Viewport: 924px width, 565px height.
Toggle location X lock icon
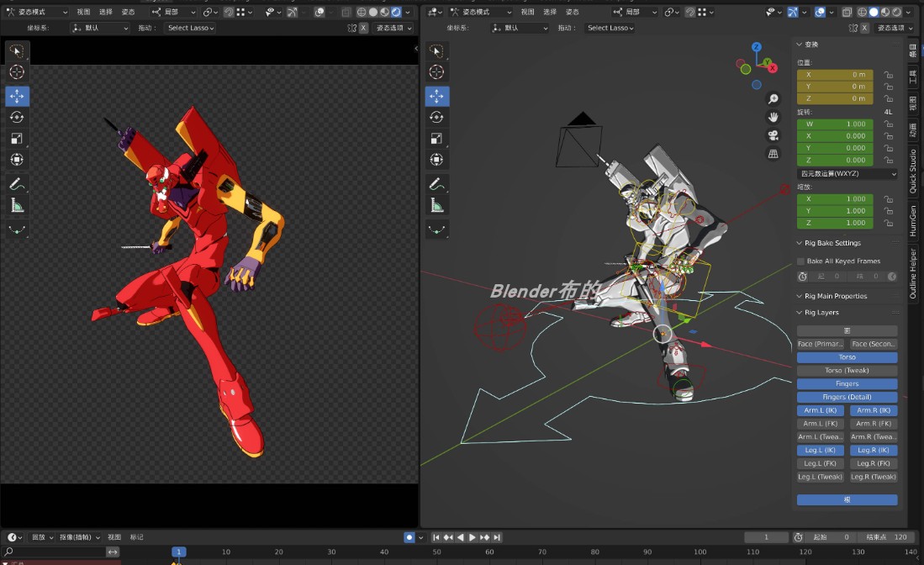pyautogui.click(x=888, y=75)
